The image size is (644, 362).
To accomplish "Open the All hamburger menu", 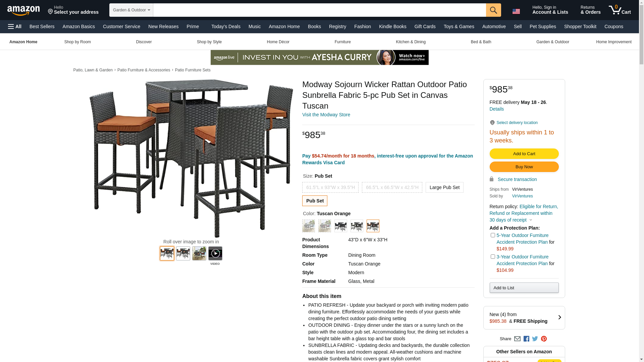I will pyautogui.click(x=15, y=26).
